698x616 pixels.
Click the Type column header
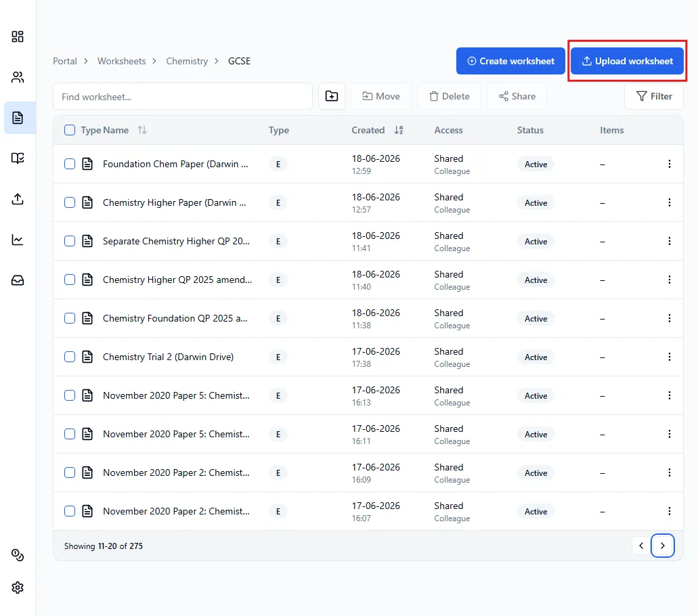click(x=279, y=130)
